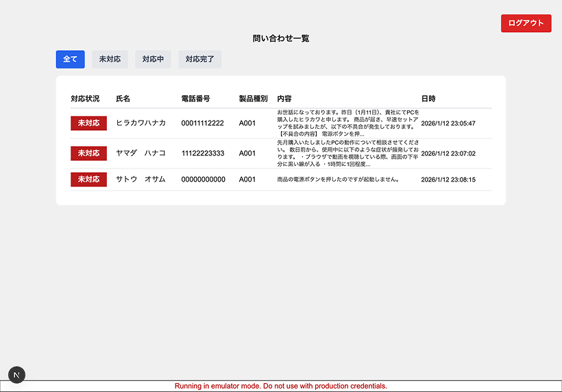Select the ヤマダ ハナコ name cell
The image size is (562, 392).
[x=140, y=154]
